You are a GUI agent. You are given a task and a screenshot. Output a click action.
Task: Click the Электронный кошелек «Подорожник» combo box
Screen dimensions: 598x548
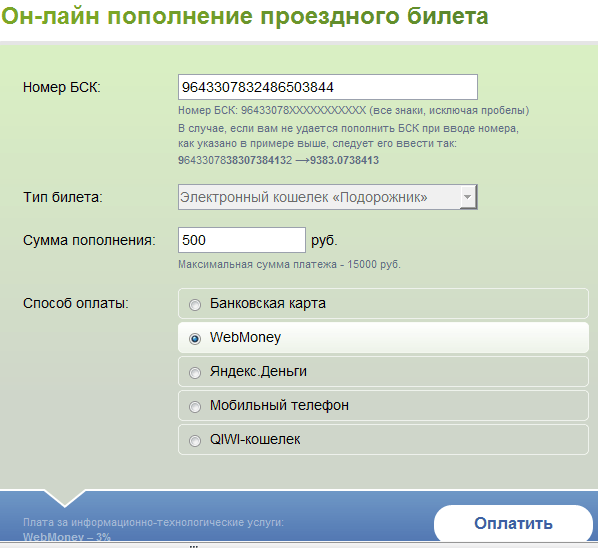tap(328, 197)
